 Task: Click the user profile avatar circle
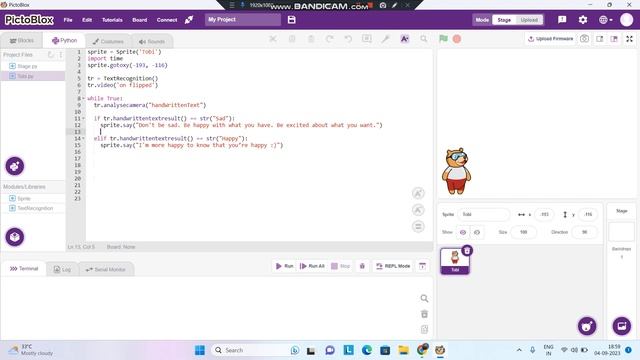click(x=626, y=20)
